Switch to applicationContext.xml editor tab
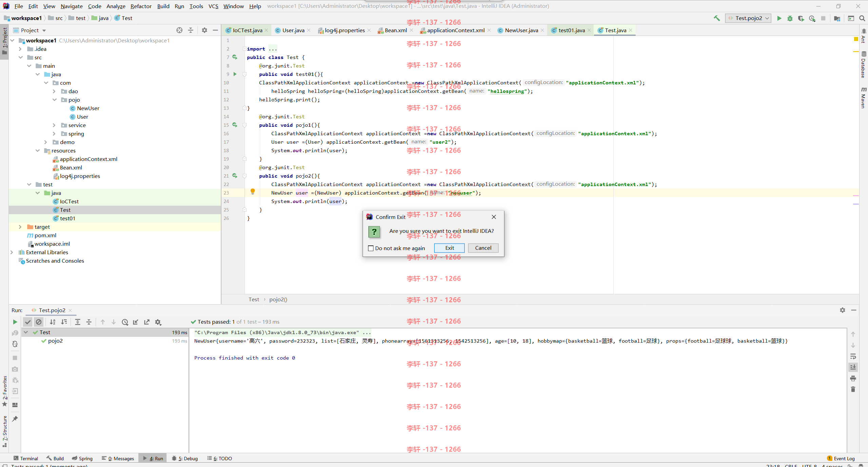This screenshot has height=467, width=868. pos(456,30)
